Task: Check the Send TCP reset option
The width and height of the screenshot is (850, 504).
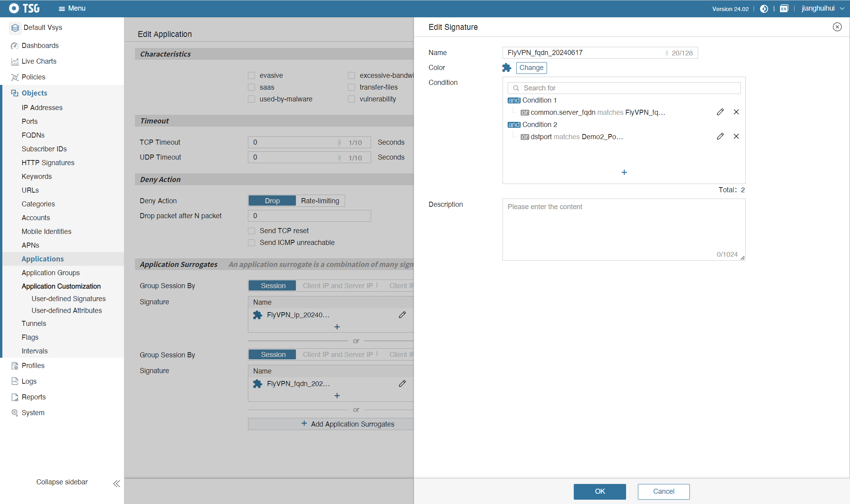Action: pyautogui.click(x=251, y=231)
